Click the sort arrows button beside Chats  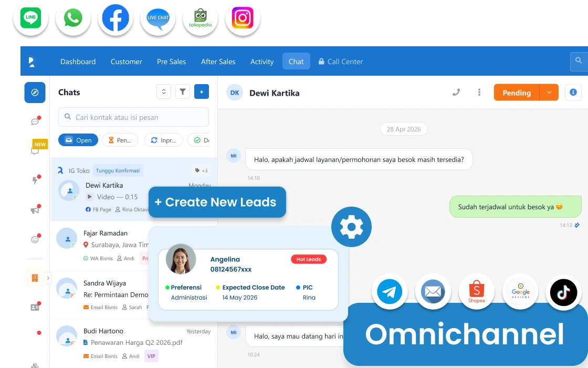tap(163, 91)
